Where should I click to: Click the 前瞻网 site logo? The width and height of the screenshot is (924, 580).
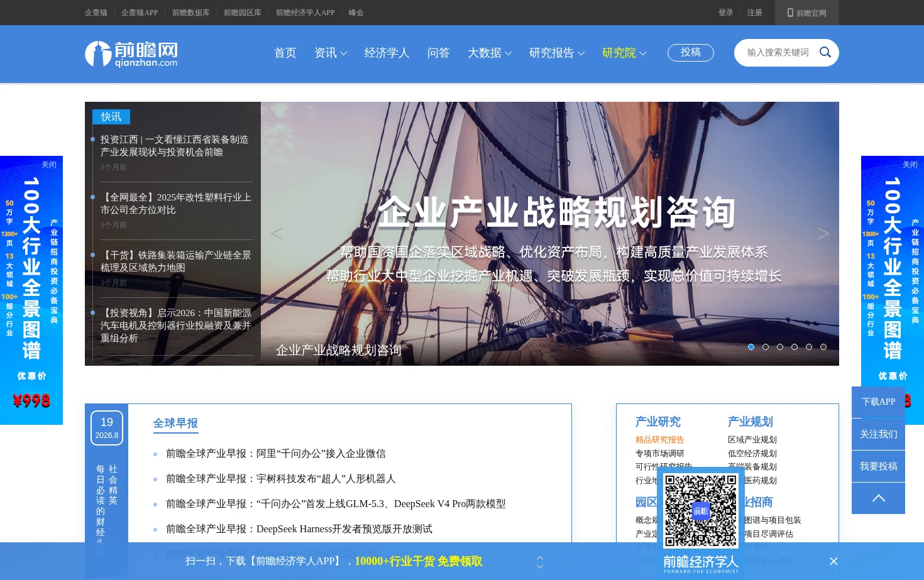(131, 54)
